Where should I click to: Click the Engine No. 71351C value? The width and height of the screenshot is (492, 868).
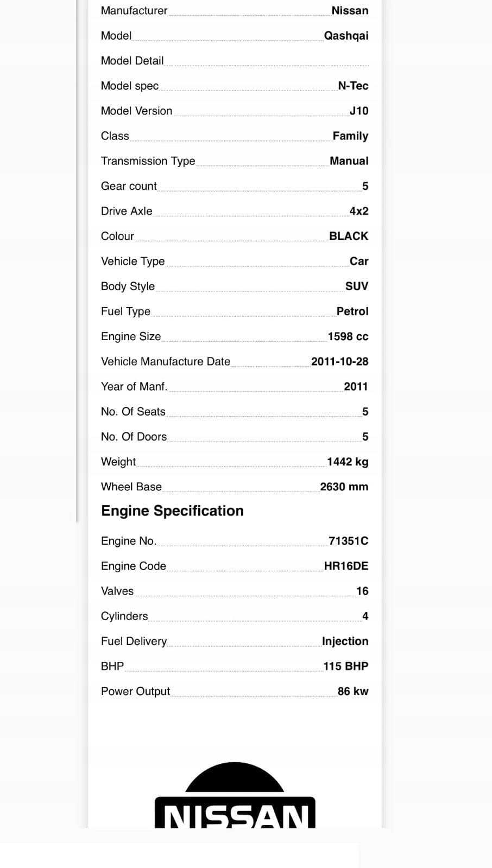tap(349, 541)
